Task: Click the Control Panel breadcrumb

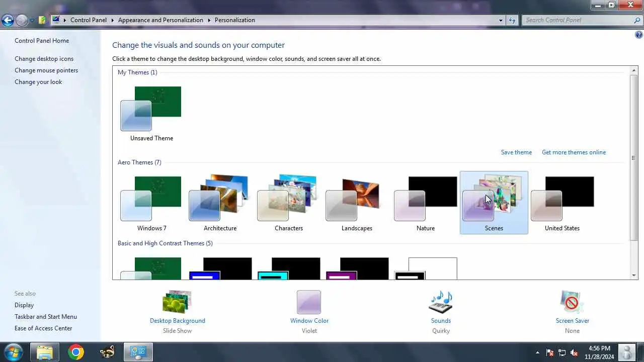Action: pyautogui.click(x=89, y=20)
